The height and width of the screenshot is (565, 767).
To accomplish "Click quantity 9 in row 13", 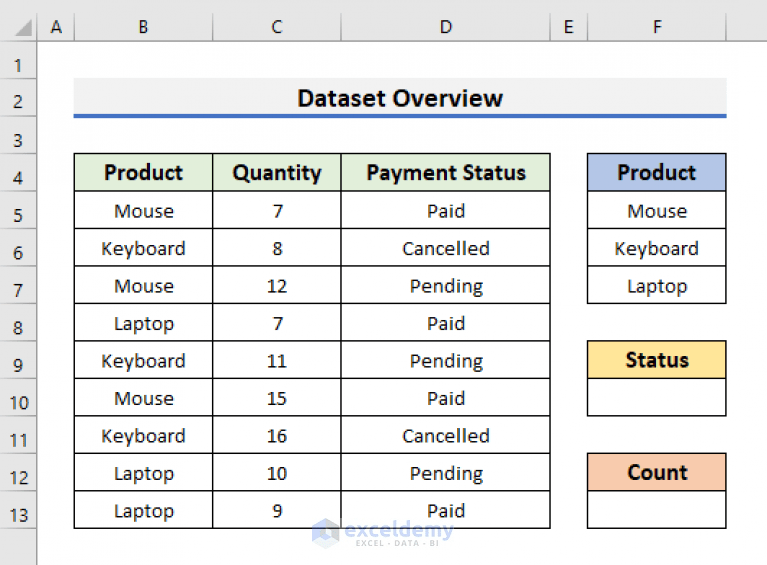I will 277,510.
